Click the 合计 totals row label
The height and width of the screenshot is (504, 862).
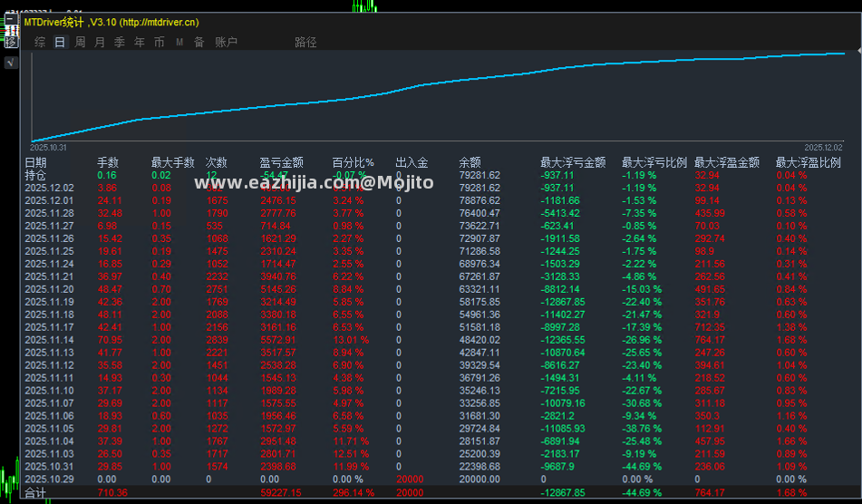point(35,492)
